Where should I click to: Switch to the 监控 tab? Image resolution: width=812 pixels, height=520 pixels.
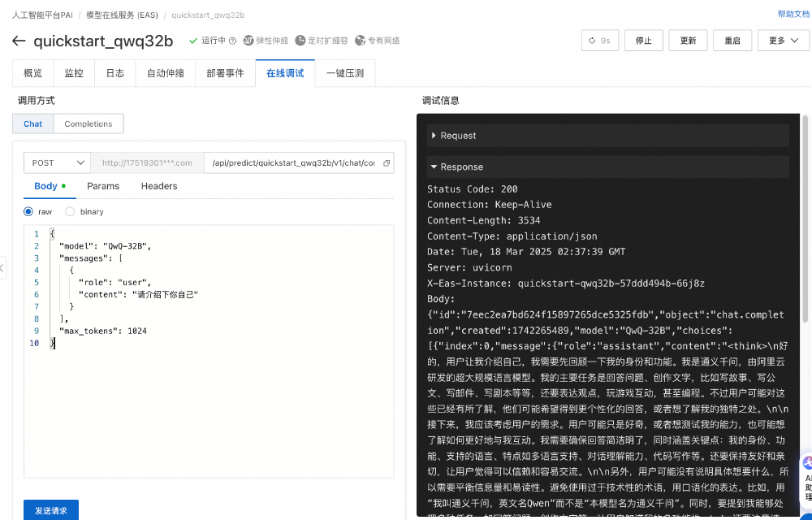pos(74,72)
